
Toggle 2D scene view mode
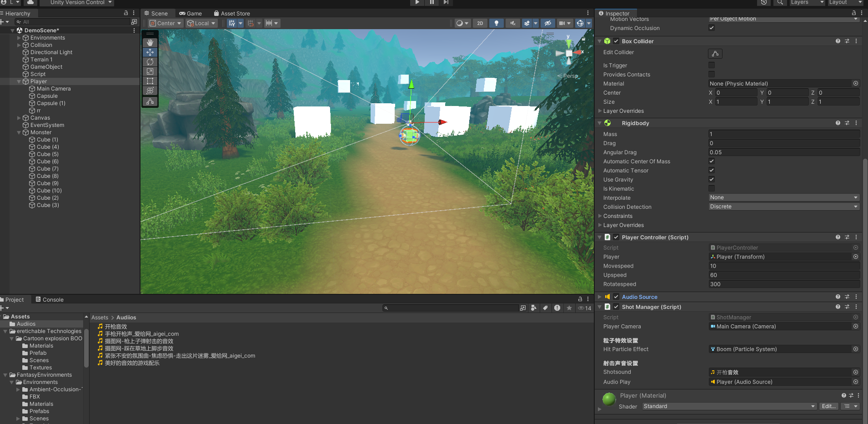[480, 23]
